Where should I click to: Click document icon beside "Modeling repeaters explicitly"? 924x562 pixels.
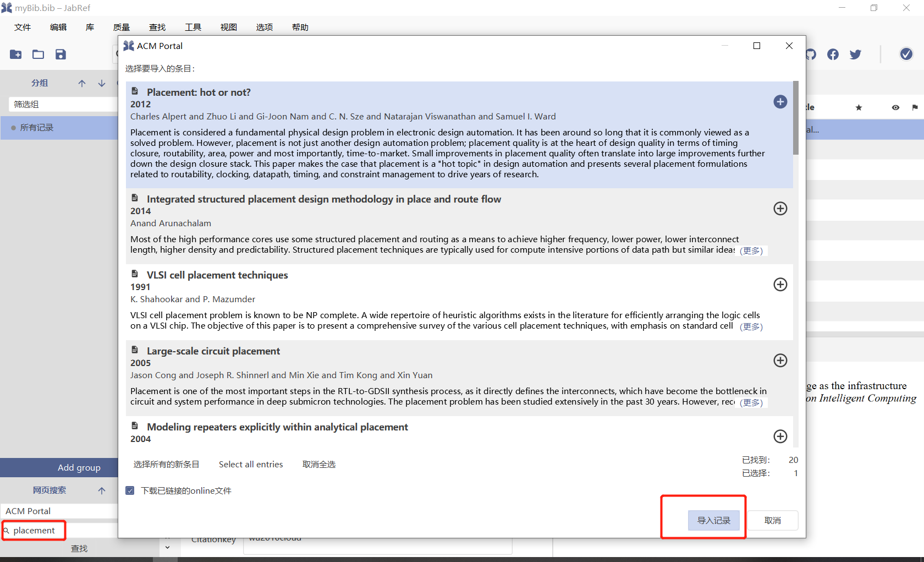pos(135,426)
